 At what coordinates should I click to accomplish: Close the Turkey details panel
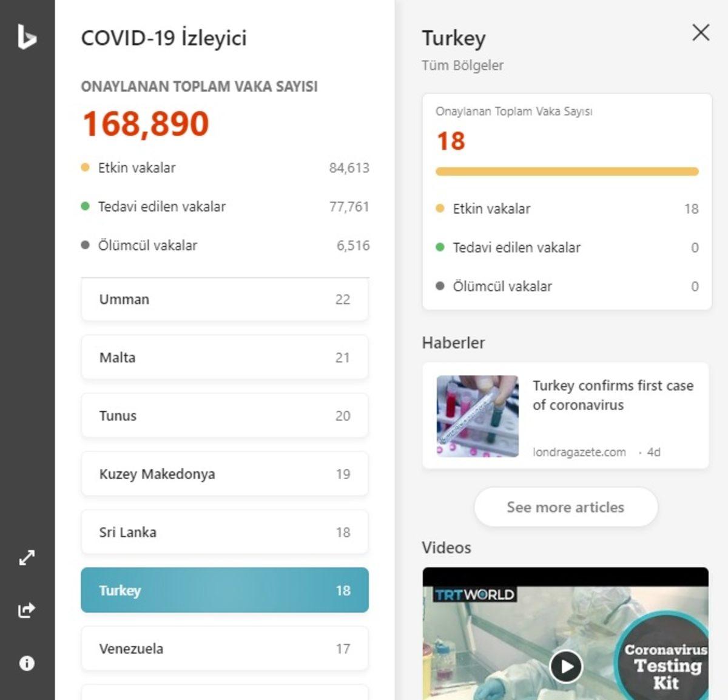[x=701, y=33]
